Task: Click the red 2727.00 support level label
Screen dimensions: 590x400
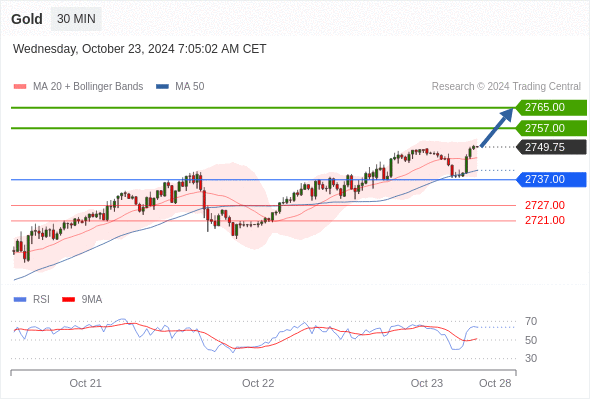Action: tap(545, 205)
